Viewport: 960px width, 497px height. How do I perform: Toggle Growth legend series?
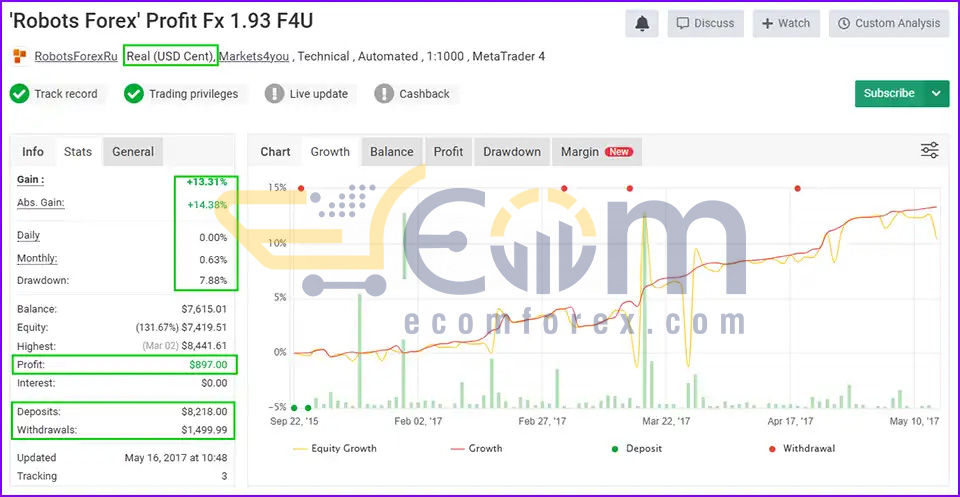point(476,449)
